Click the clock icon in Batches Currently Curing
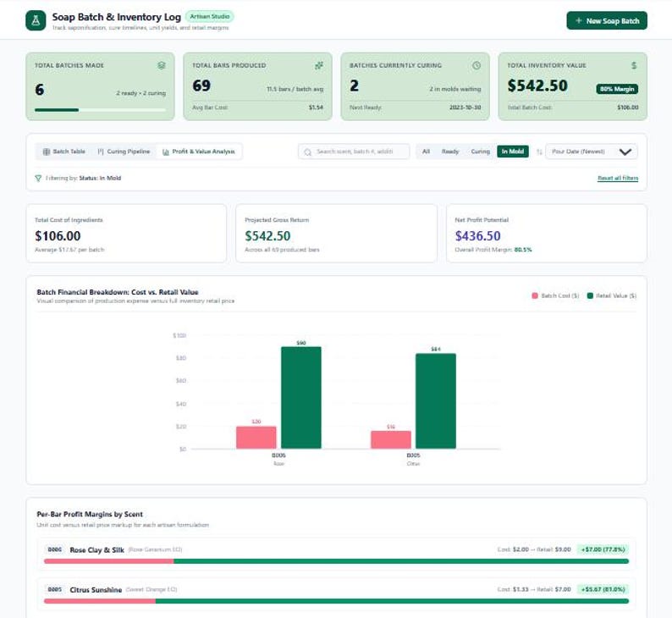This screenshot has width=672, height=618. click(476, 65)
